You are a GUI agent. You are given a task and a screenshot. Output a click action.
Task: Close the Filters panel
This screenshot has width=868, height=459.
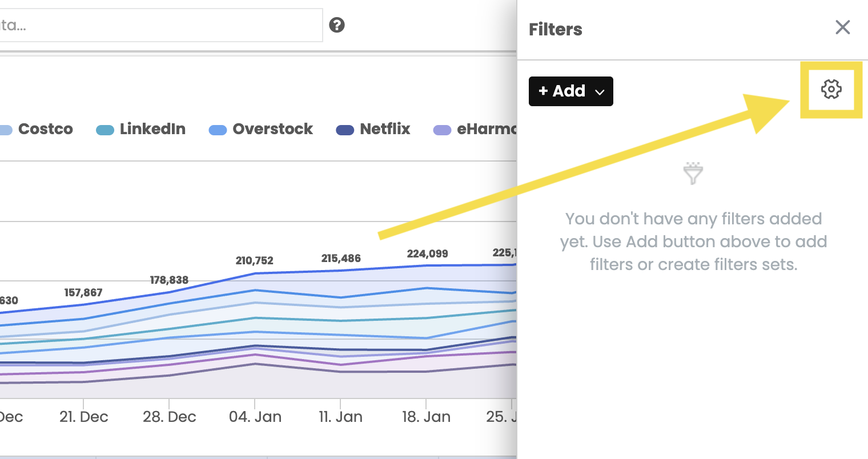point(843,27)
